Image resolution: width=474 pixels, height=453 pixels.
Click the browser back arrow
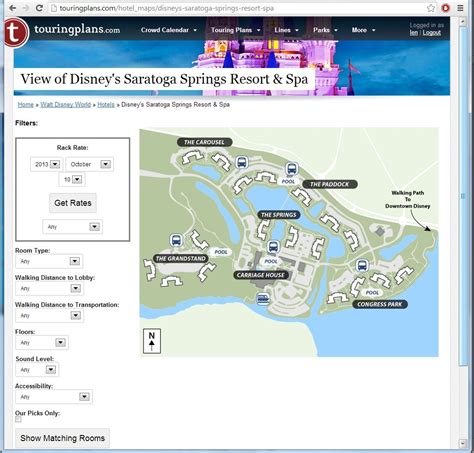12,8
